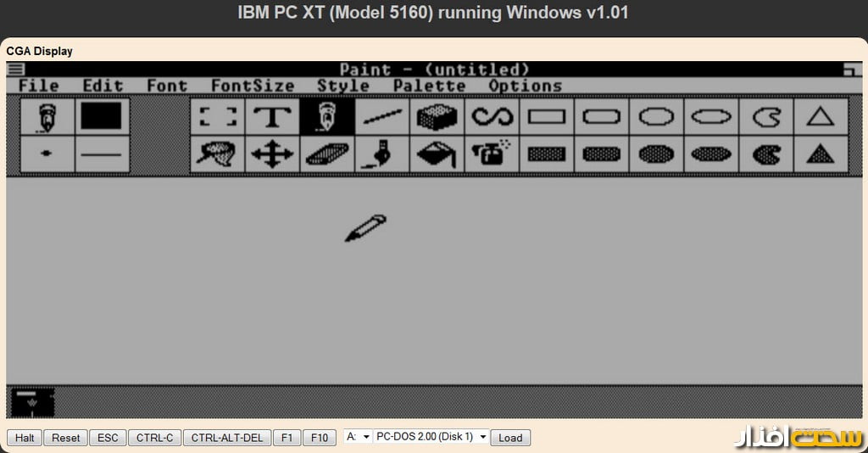Image resolution: width=868 pixels, height=453 pixels.
Task: Select the hollow Rectangle shape tool
Action: pos(547,116)
